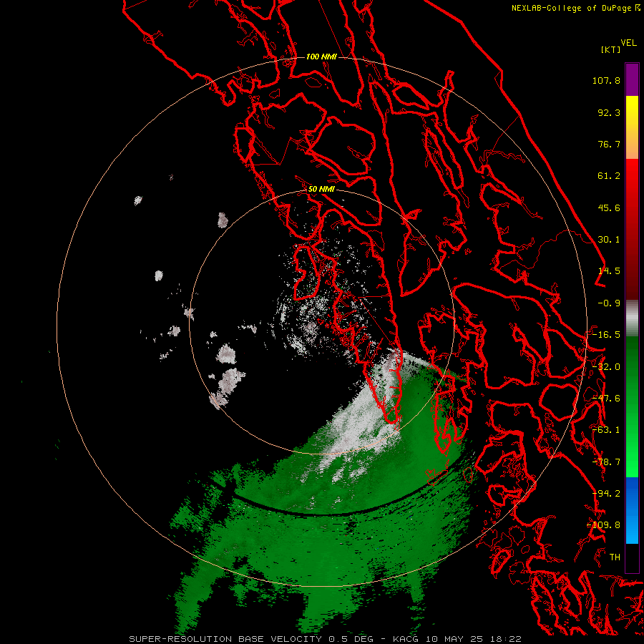This screenshot has width=644, height=644.
Task: Click the Super-Resolution Base Velocity caption text
Action: tap(326, 639)
